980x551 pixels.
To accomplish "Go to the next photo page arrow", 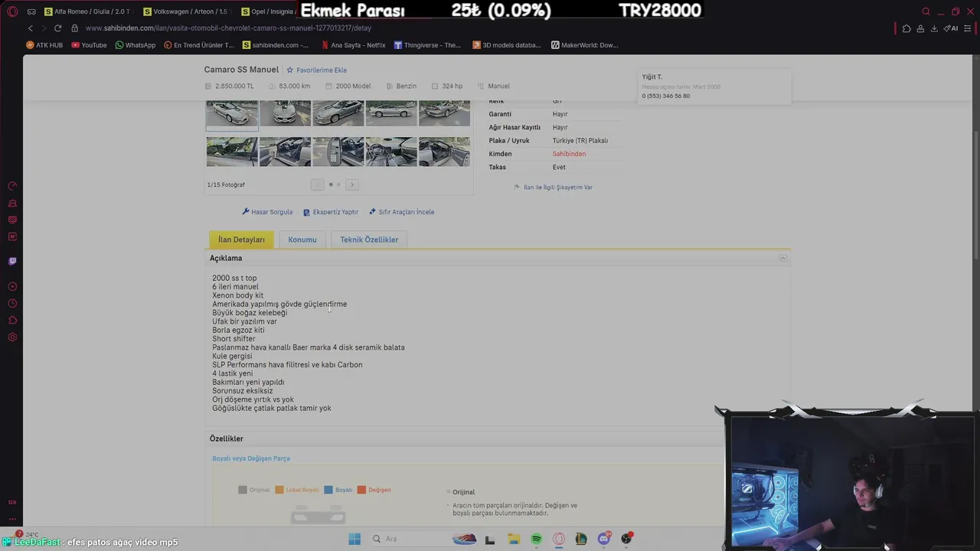I will tap(352, 184).
